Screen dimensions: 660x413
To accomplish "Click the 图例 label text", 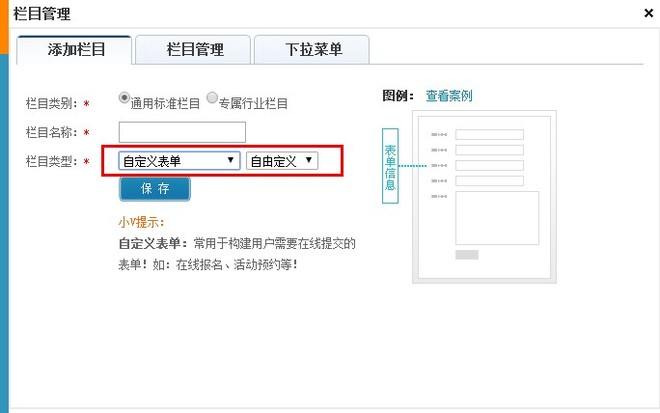I will pyautogui.click(x=397, y=96).
